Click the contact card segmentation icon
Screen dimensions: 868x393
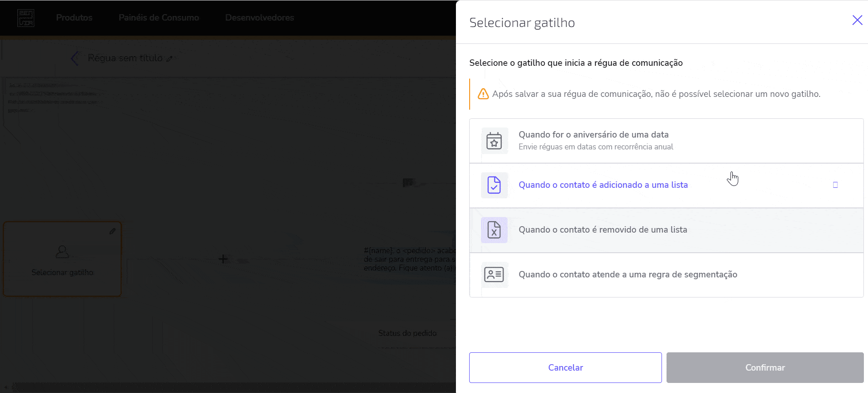coord(494,275)
